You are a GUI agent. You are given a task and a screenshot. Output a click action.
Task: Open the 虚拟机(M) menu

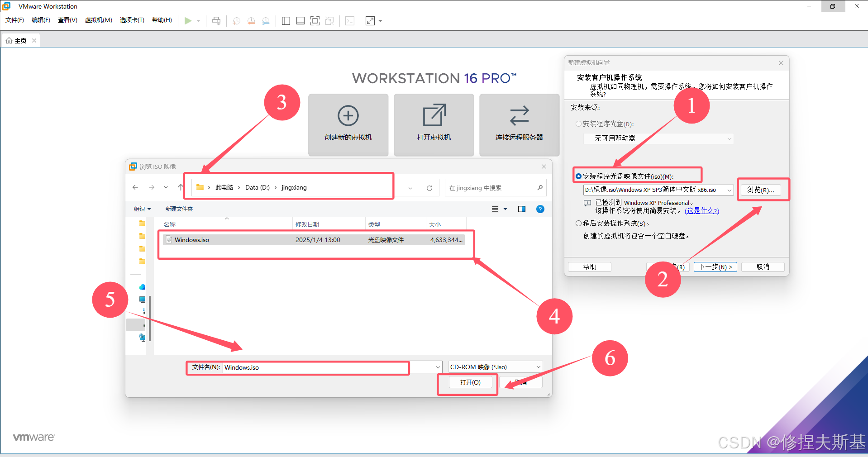tap(98, 20)
